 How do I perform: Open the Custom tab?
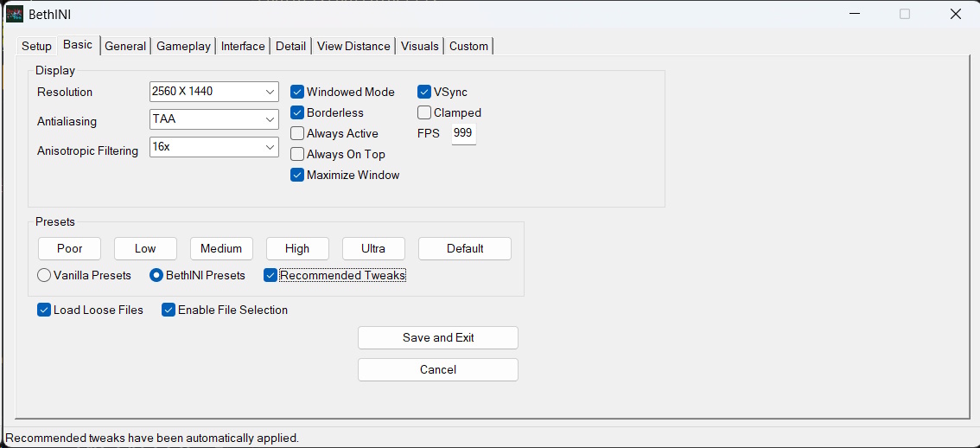coord(468,47)
